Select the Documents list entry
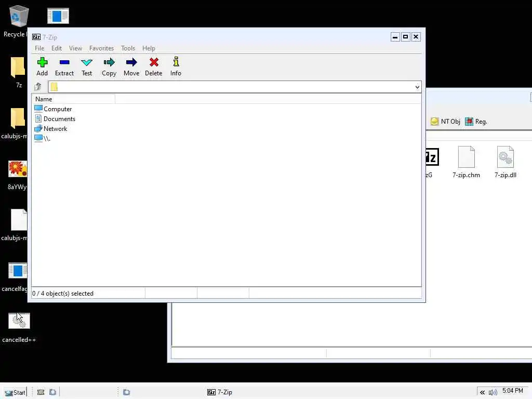The height and width of the screenshot is (399, 532). click(55, 119)
